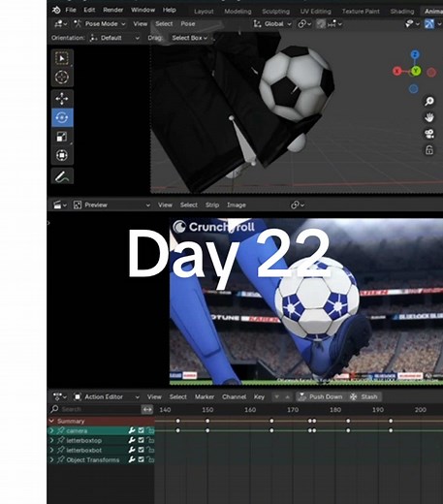Click the Push Down button
The height and width of the screenshot is (504, 443).
coord(321,396)
